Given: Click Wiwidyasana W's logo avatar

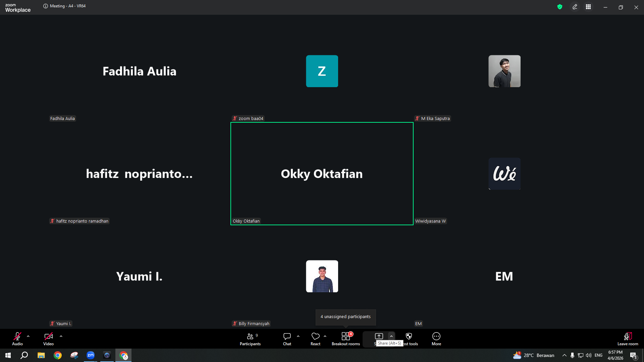Looking at the screenshot, I should coord(504,174).
